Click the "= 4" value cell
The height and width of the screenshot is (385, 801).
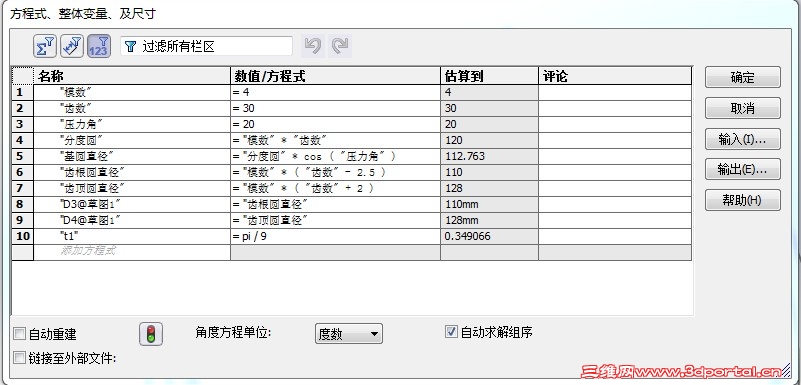click(336, 92)
